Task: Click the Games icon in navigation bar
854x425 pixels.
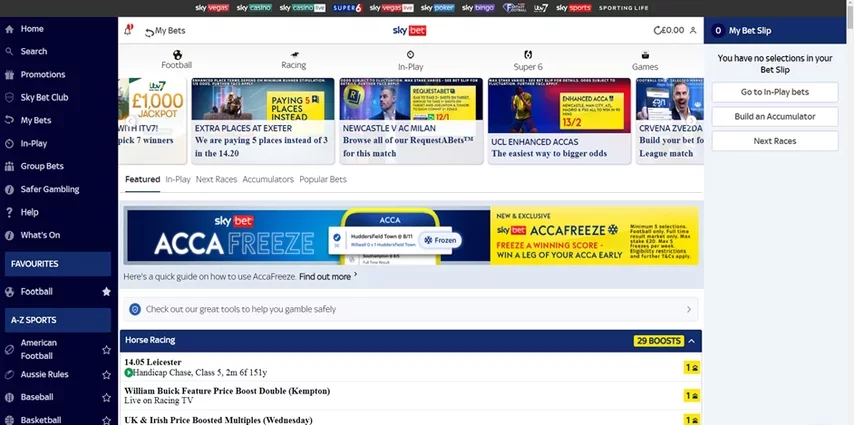Action: point(645,55)
